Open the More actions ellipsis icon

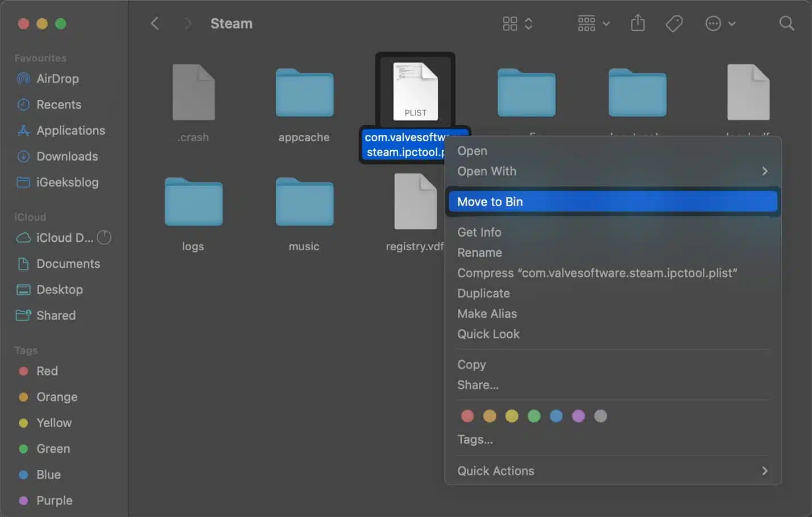[x=712, y=23]
